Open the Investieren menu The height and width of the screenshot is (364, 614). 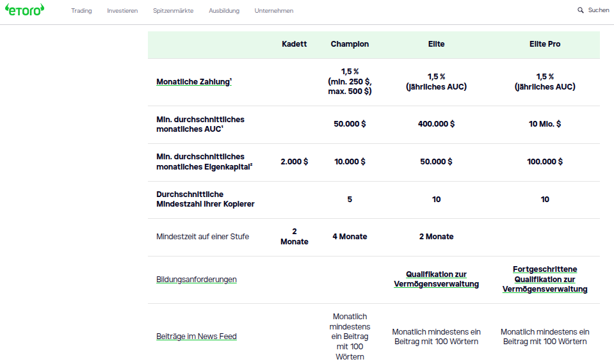click(122, 11)
